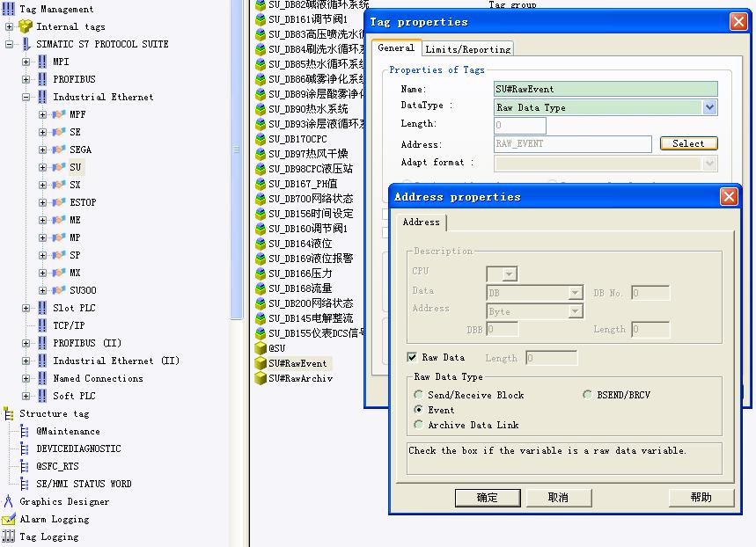Expand the Internal tags node
The image size is (756, 547).
[x=9, y=26]
